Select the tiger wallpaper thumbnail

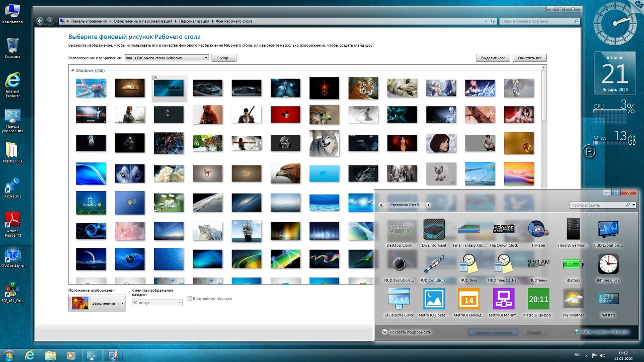(x=363, y=88)
